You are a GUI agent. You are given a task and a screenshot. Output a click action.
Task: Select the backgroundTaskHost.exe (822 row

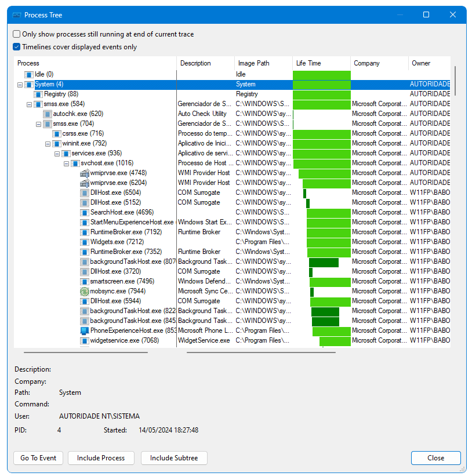click(x=232, y=311)
